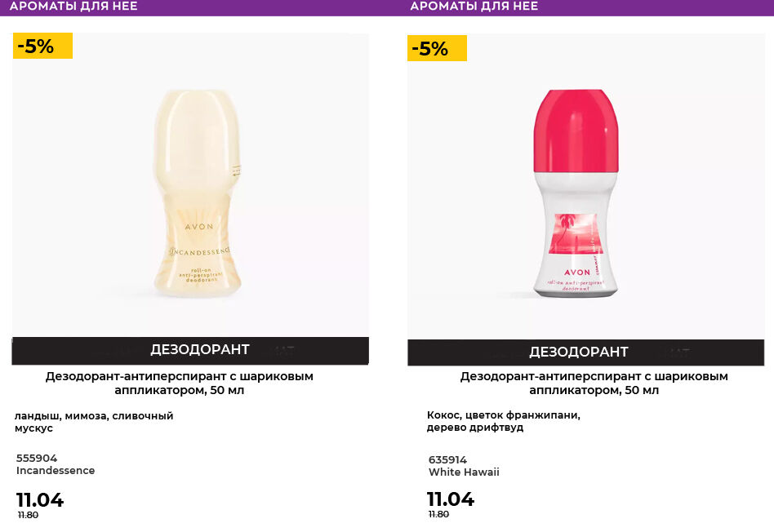
Task: Click the 11.04 price for Incandessence
Action: [x=40, y=500]
